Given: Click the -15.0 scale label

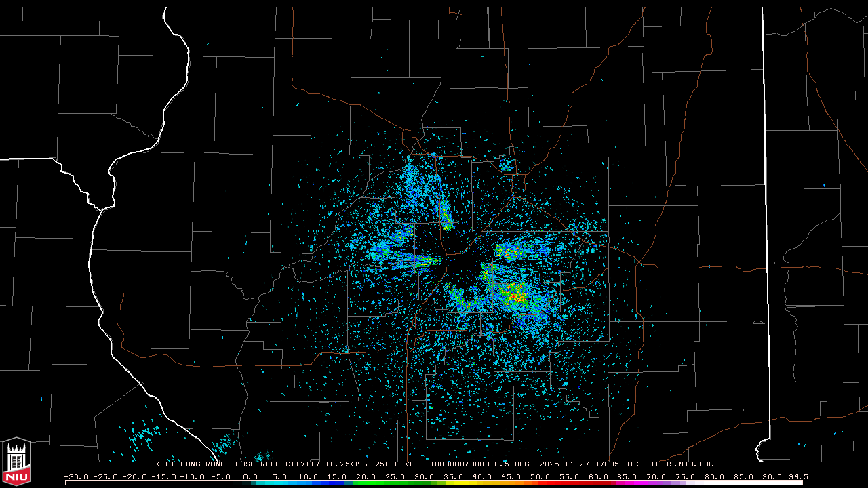Looking at the screenshot, I should click(x=163, y=476).
